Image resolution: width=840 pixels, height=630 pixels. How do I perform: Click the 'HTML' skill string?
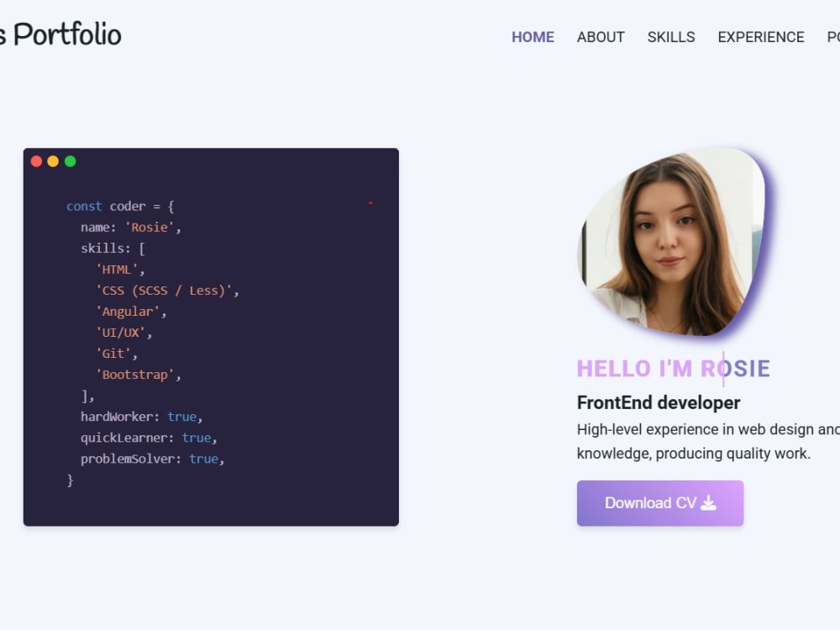click(x=120, y=270)
